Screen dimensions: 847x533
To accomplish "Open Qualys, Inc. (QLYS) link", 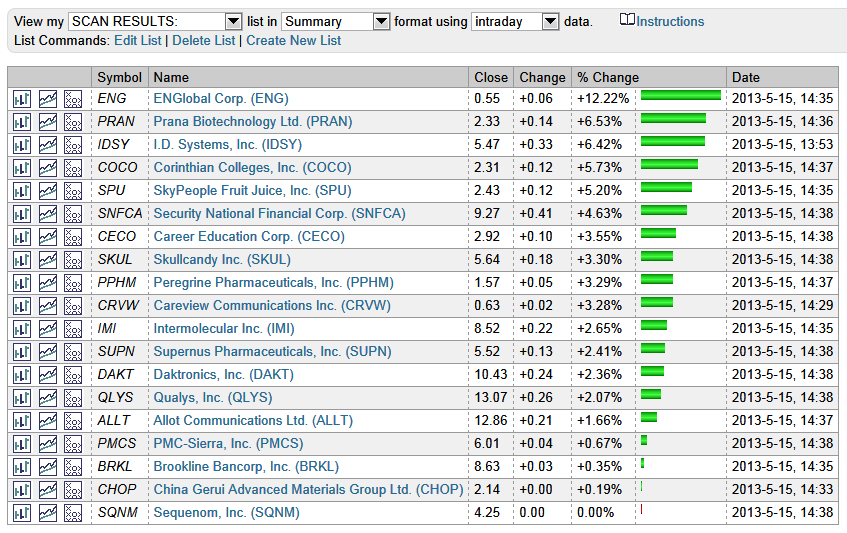I will coord(213,397).
